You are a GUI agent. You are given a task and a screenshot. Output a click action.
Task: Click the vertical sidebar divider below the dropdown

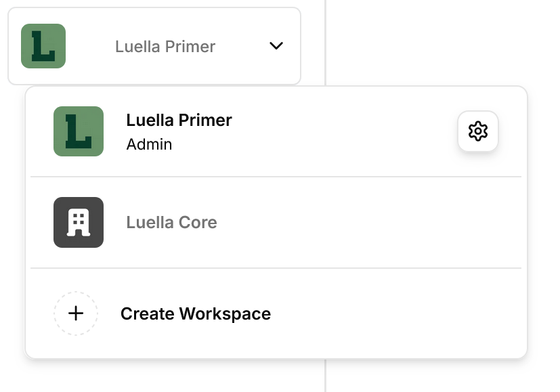coord(325,376)
